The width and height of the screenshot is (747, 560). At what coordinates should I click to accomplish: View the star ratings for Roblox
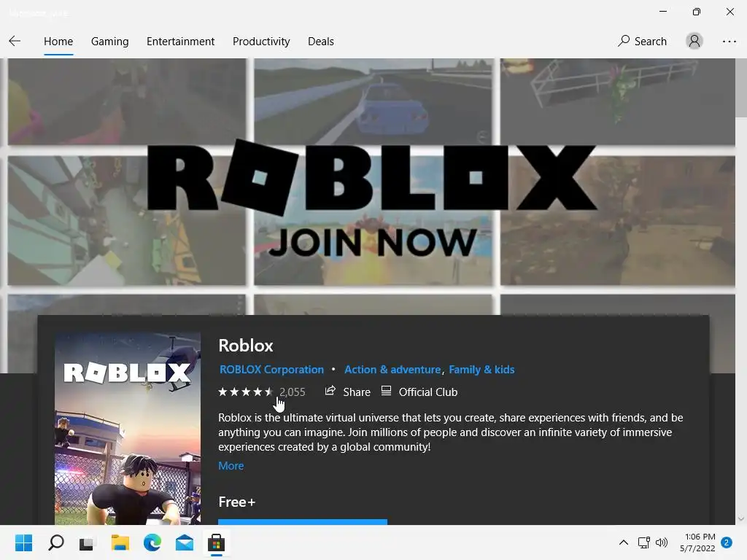245,392
